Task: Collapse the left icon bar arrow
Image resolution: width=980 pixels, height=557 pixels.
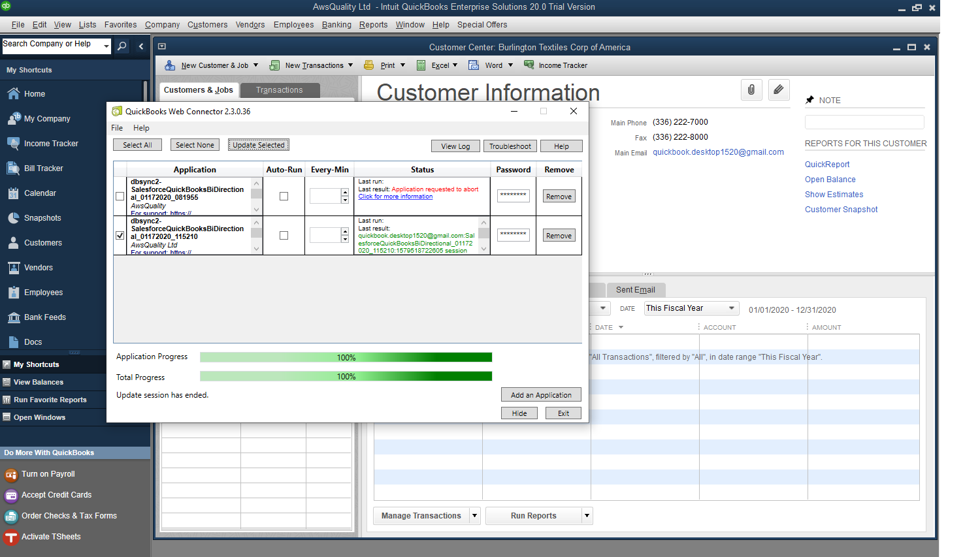Action: point(140,46)
